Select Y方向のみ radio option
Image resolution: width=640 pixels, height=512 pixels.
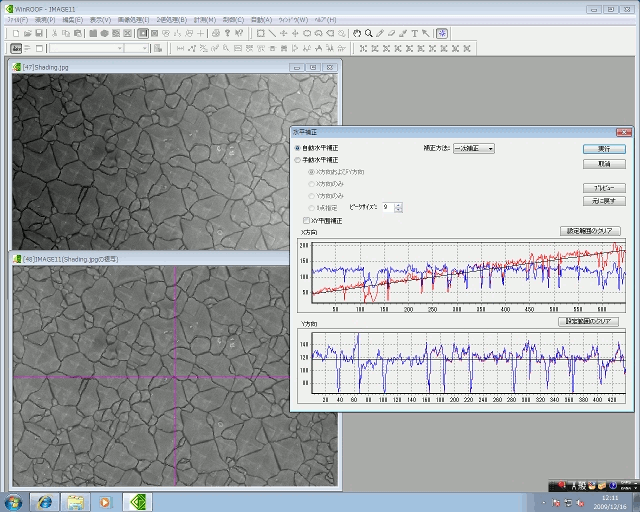(x=311, y=196)
